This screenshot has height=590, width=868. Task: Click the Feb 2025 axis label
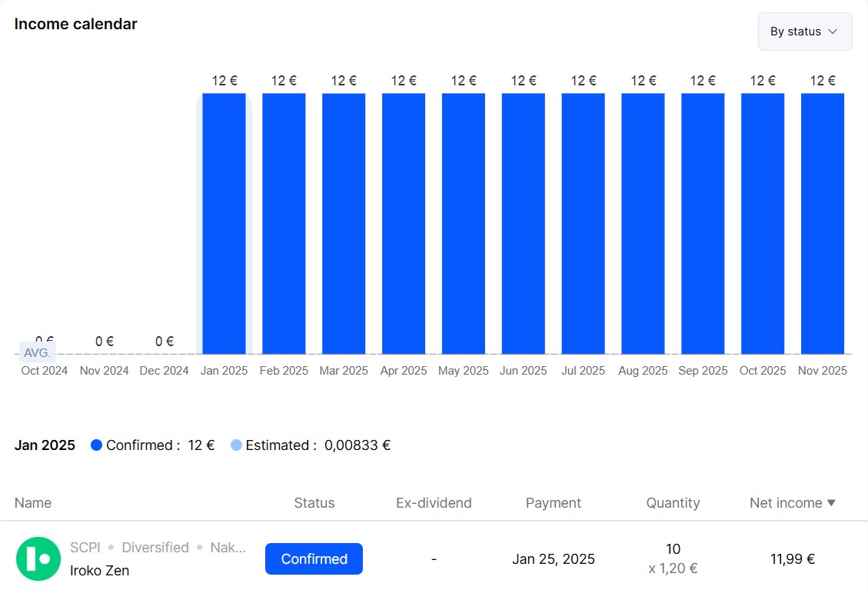[284, 371]
